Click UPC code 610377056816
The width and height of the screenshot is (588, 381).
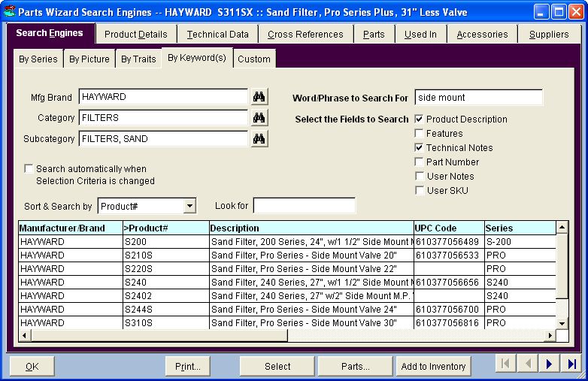[x=449, y=322]
